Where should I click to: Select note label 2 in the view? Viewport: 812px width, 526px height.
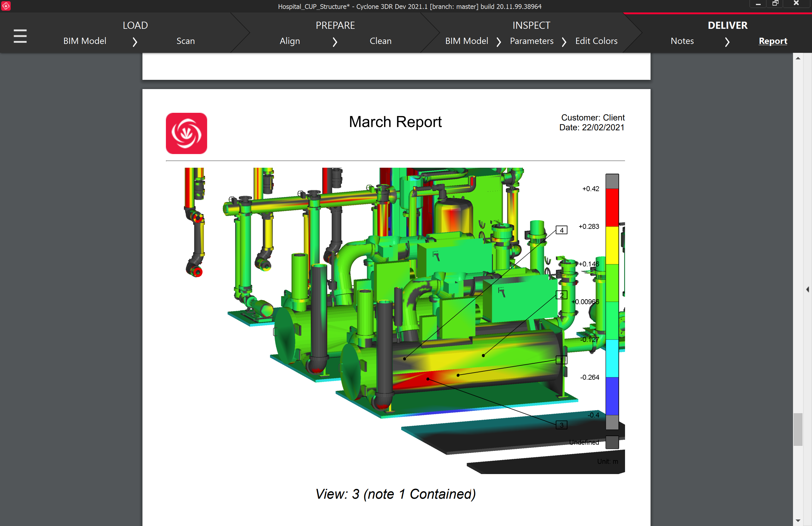pyautogui.click(x=561, y=295)
